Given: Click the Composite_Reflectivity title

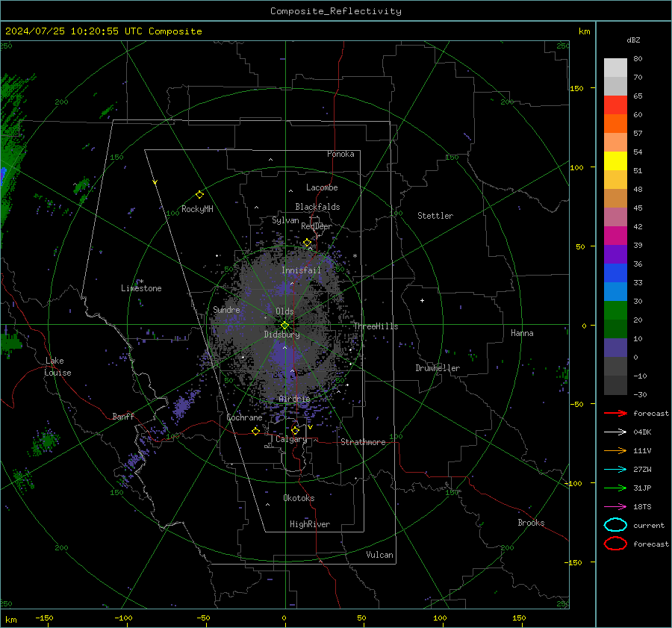Looking at the screenshot, I should (336, 11).
